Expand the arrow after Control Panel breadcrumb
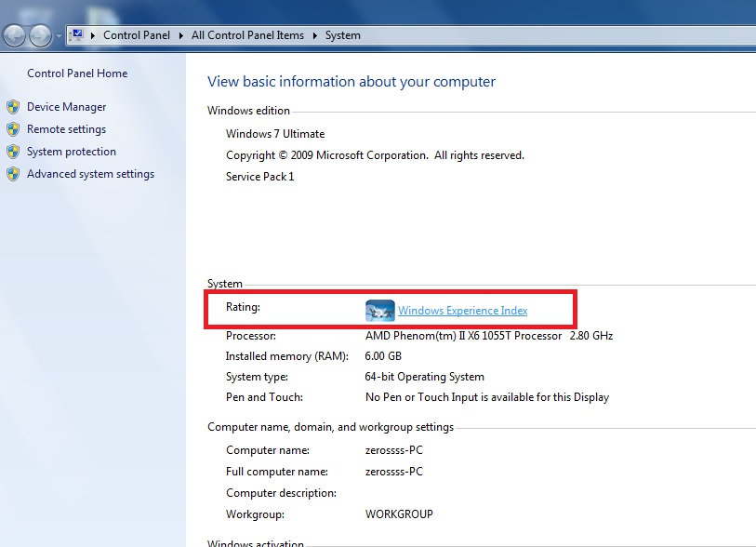The width and height of the screenshot is (756, 547). pos(181,35)
